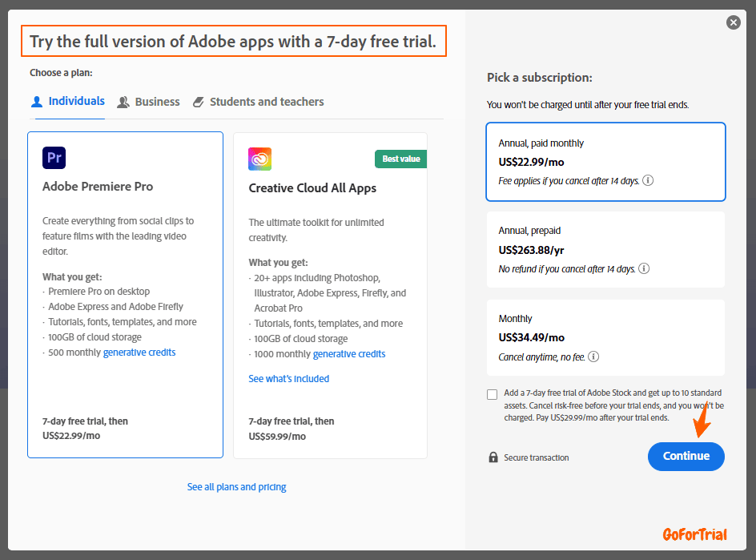Click 'Premiere Pro on desktop' list item
Viewport: 756px width, 560px height.
tap(99, 292)
